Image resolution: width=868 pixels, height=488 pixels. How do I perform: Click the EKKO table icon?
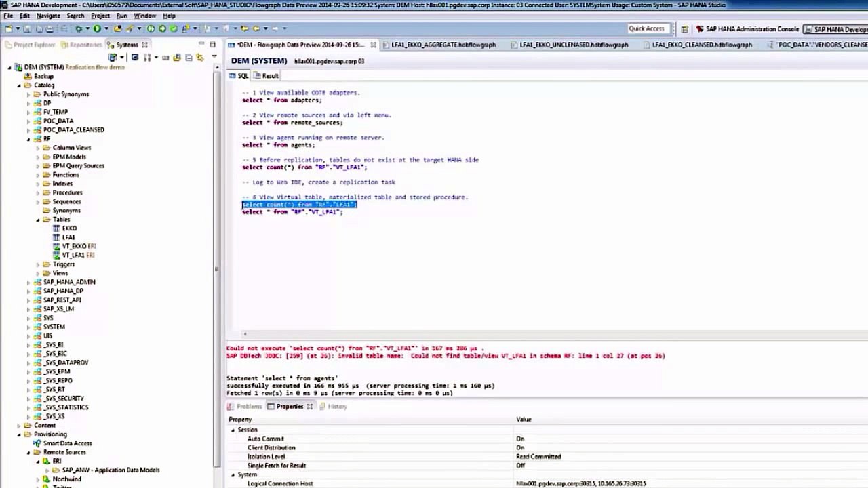click(57, 228)
